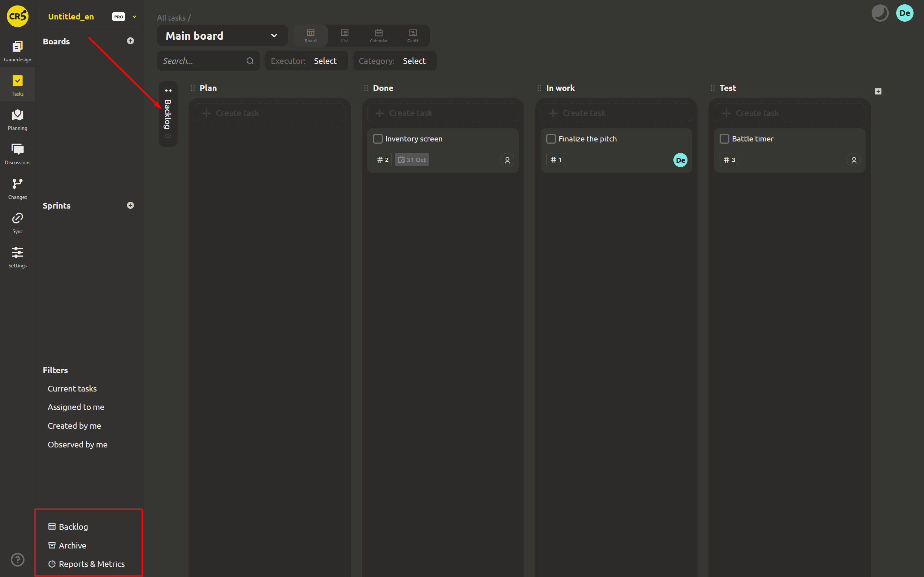Viewport: 924px width, 577px height.
Task: Select the Observed by me filter
Action: click(x=78, y=444)
